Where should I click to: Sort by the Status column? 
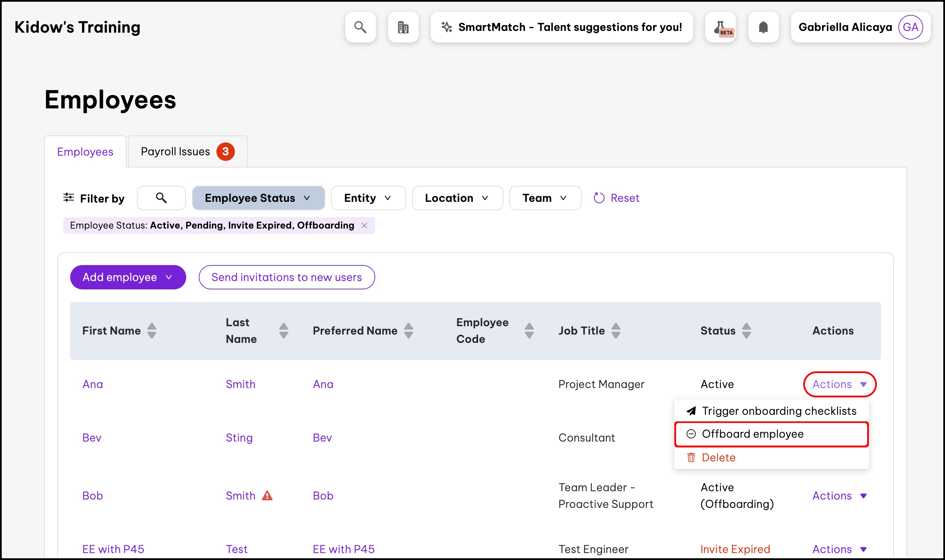point(746,331)
